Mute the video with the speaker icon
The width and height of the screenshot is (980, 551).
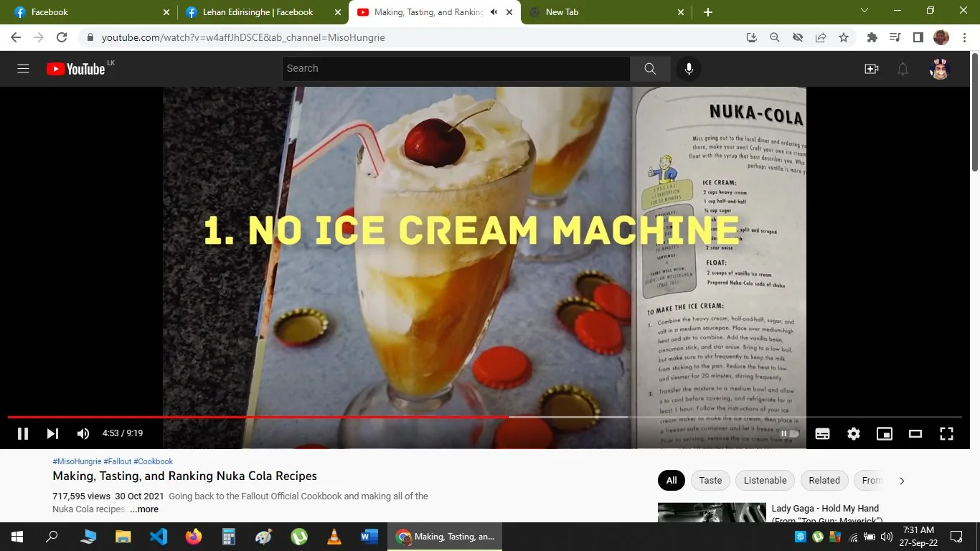pyautogui.click(x=83, y=433)
